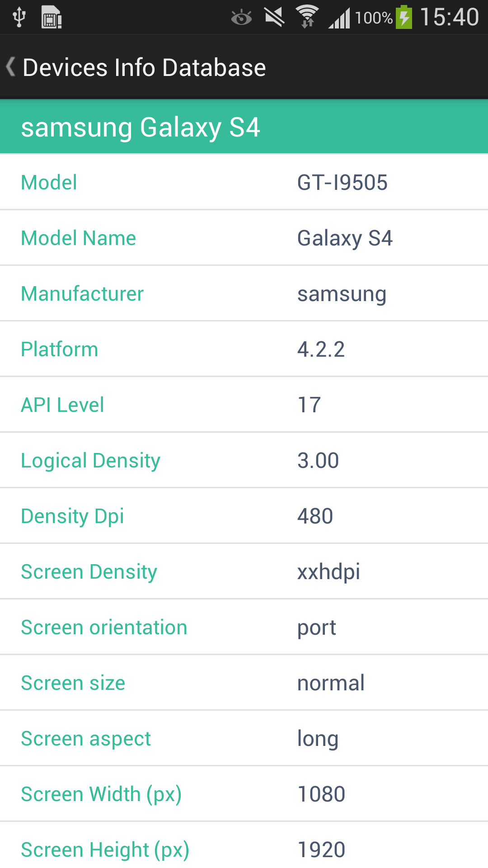Image resolution: width=488 pixels, height=868 pixels.
Task: Click the API Level 17 row
Action: tap(244, 405)
